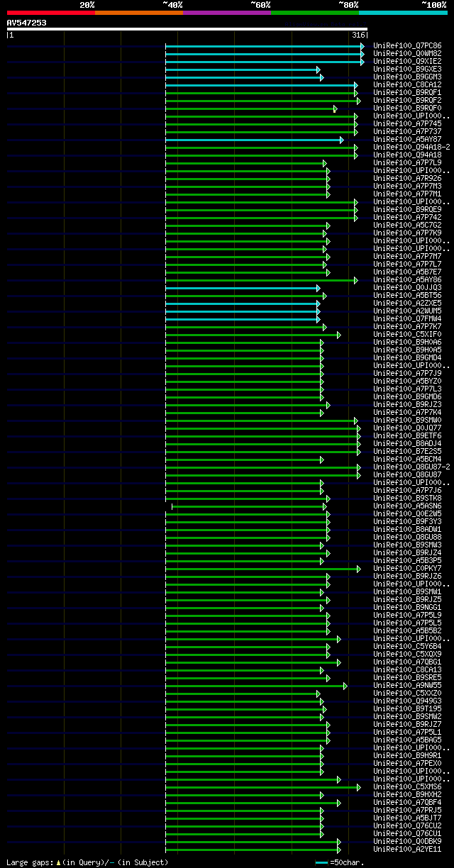Open hit UniRef100_B9GGM3
The height and width of the screenshot is (868, 454).
pyautogui.click(x=407, y=77)
